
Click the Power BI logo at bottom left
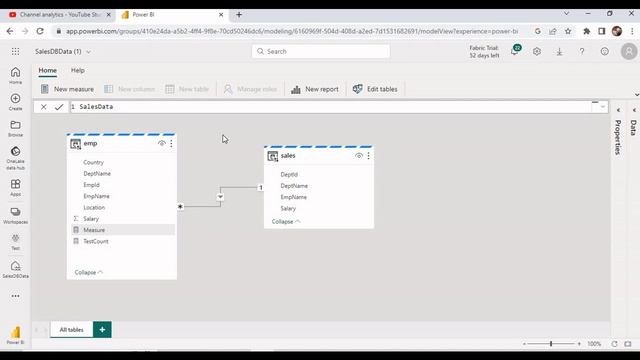(x=16, y=335)
